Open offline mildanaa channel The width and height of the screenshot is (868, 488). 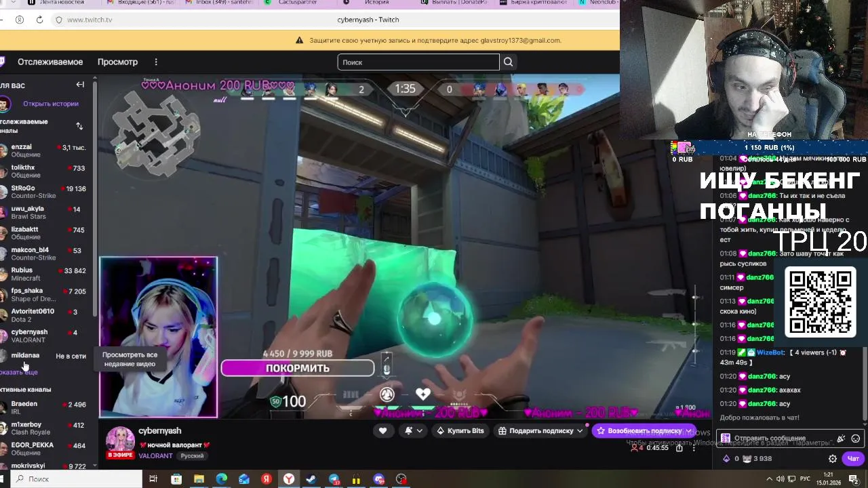45,356
